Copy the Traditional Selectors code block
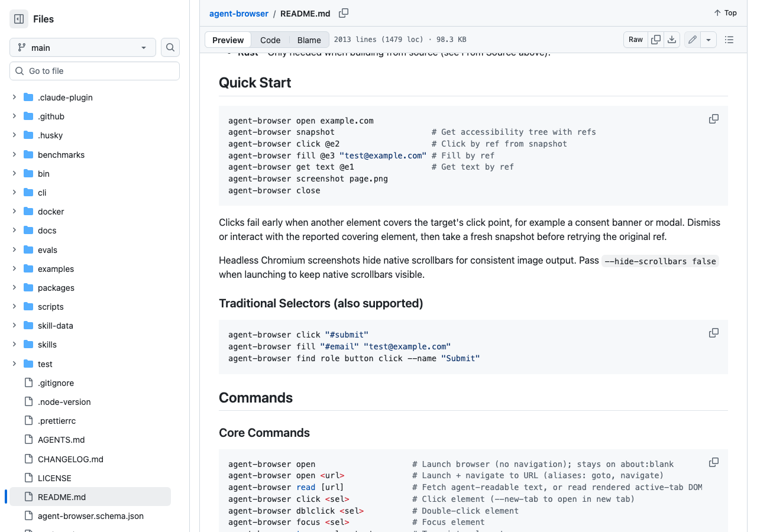 pyautogui.click(x=714, y=333)
